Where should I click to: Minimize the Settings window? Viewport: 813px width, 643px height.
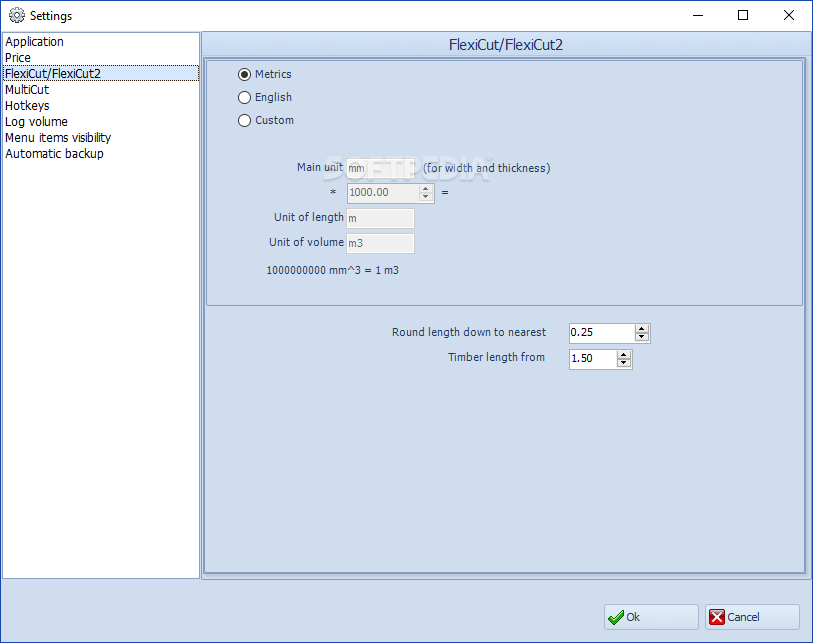click(x=698, y=15)
